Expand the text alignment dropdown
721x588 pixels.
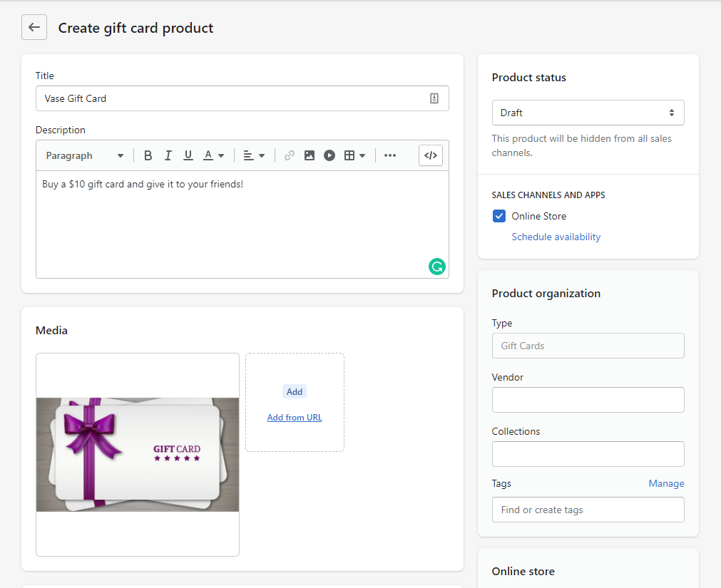pyautogui.click(x=254, y=155)
